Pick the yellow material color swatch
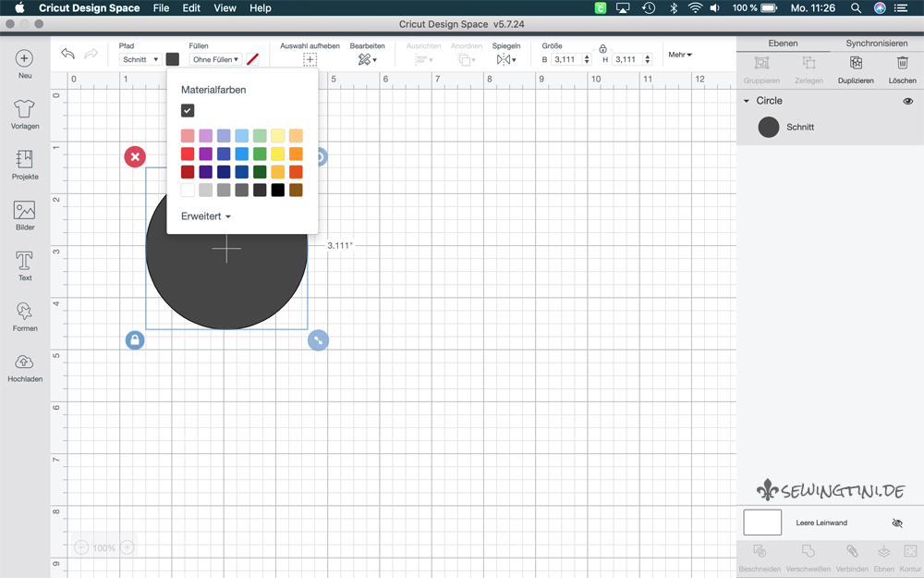 coord(277,154)
